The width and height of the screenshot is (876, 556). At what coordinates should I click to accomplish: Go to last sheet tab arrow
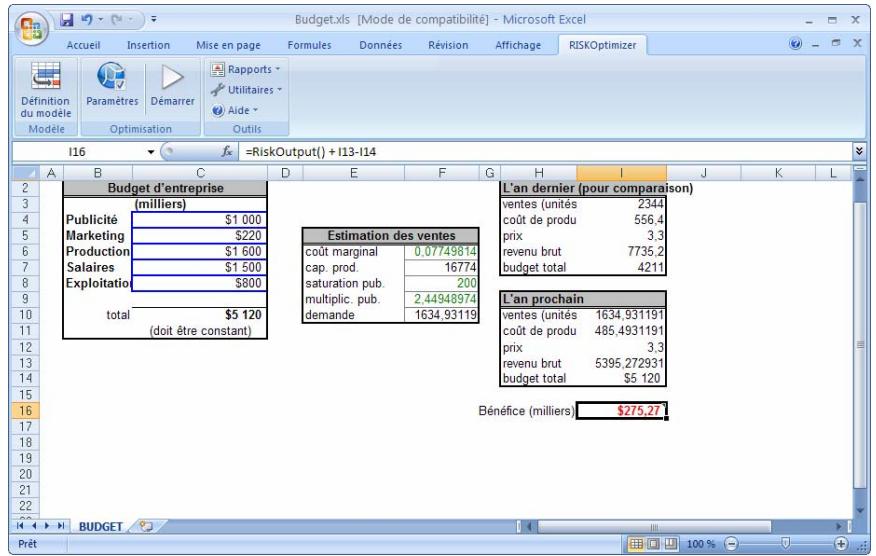60,526
